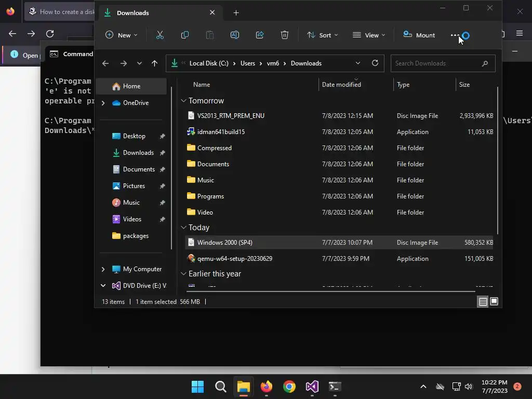Click the Delete trash icon
The width and height of the screenshot is (532, 399).
(x=285, y=35)
